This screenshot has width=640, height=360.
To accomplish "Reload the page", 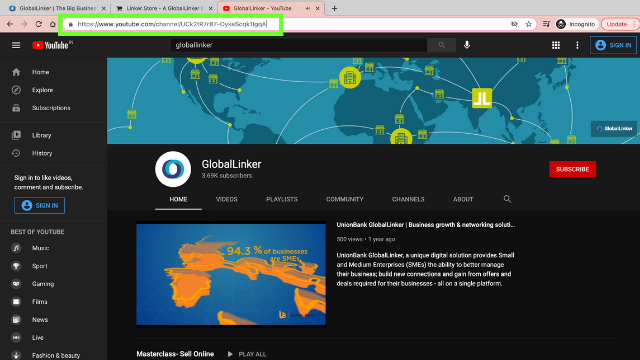I will pyautogui.click(x=38, y=24).
